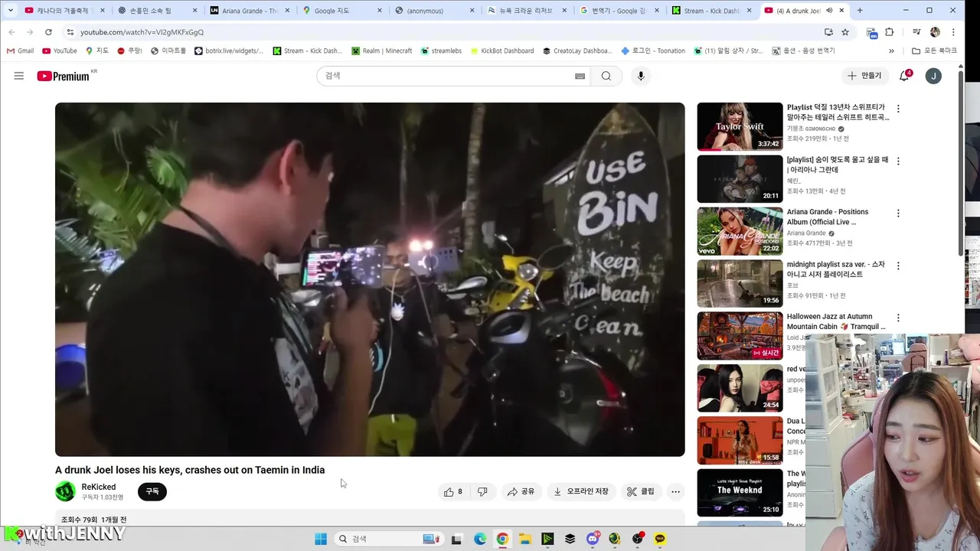Screen dimensions: 980x551
Task: Click the 만들기 create button
Action: [864, 76]
